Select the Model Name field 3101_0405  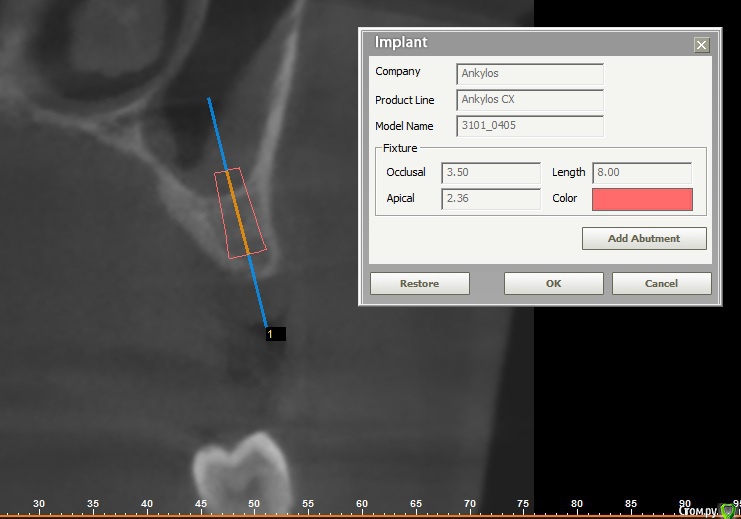pyautogui.click(x=530, y=126)
